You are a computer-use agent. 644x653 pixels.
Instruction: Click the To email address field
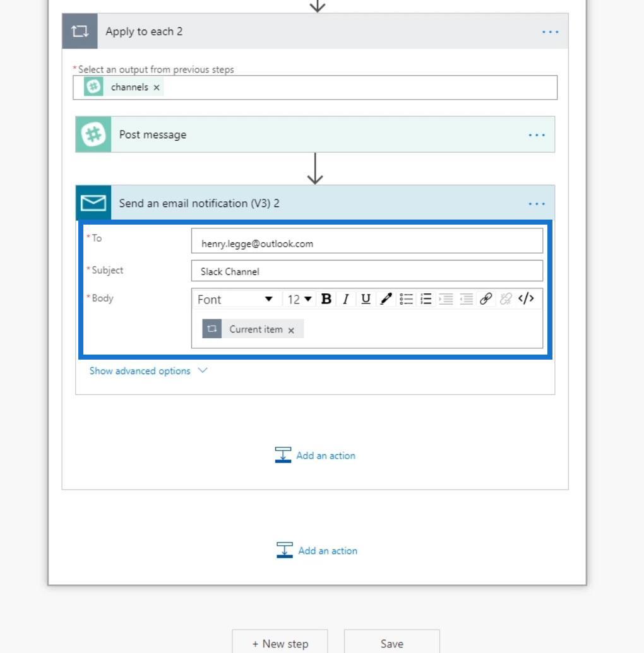(367, 241)
